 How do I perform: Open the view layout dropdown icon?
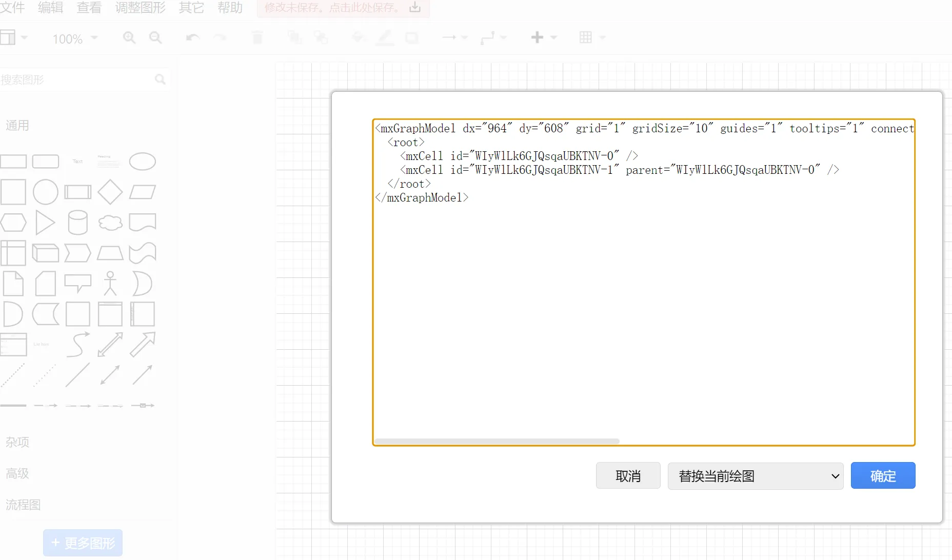coord(14,37)
